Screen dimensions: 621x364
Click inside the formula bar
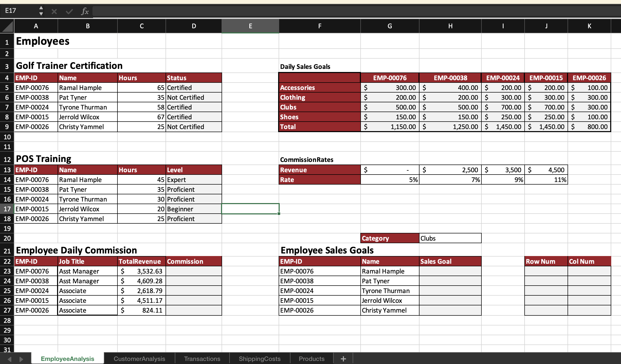(231, 11)
